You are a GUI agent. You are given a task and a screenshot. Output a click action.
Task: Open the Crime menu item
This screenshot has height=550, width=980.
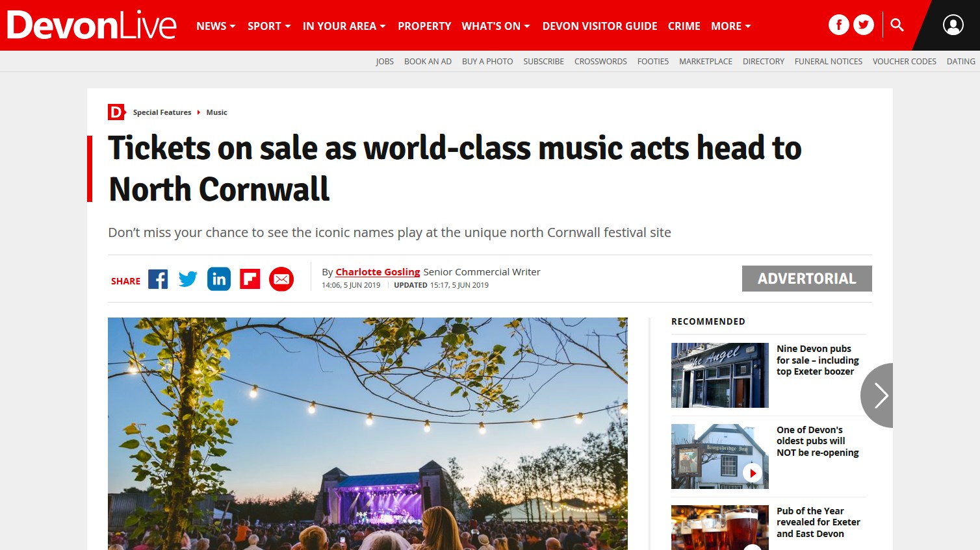tap(684, 26)
